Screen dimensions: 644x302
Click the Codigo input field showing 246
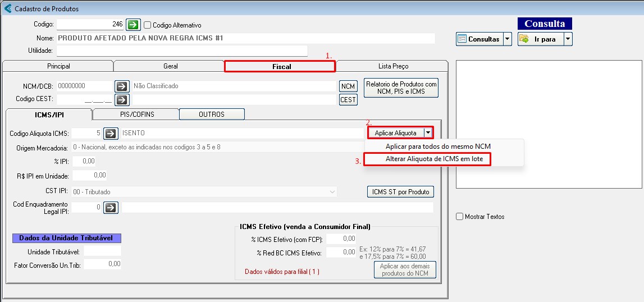point(90,25)
